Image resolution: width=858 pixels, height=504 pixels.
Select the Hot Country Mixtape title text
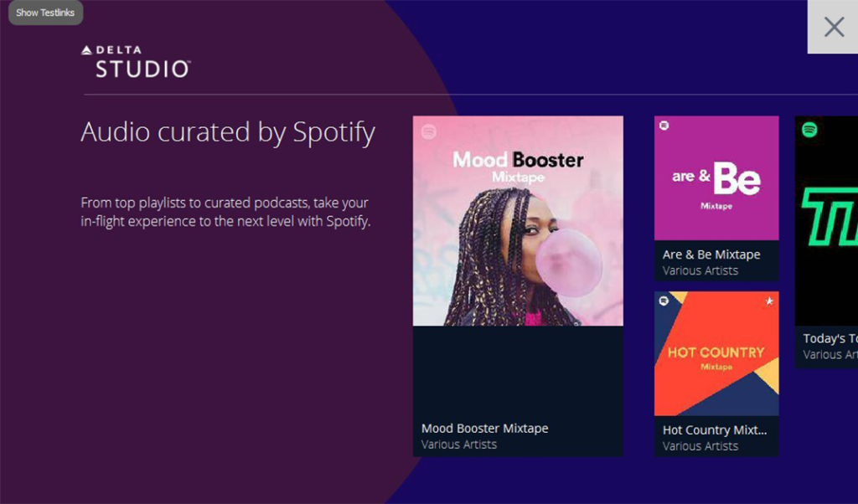[715, 430]
